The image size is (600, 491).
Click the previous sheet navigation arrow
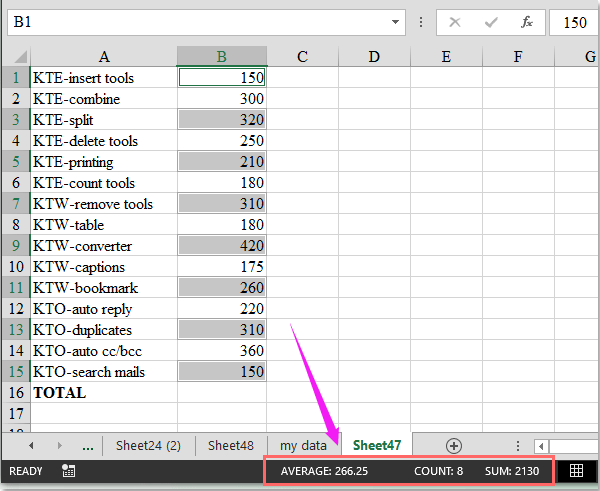click(31, 445)
